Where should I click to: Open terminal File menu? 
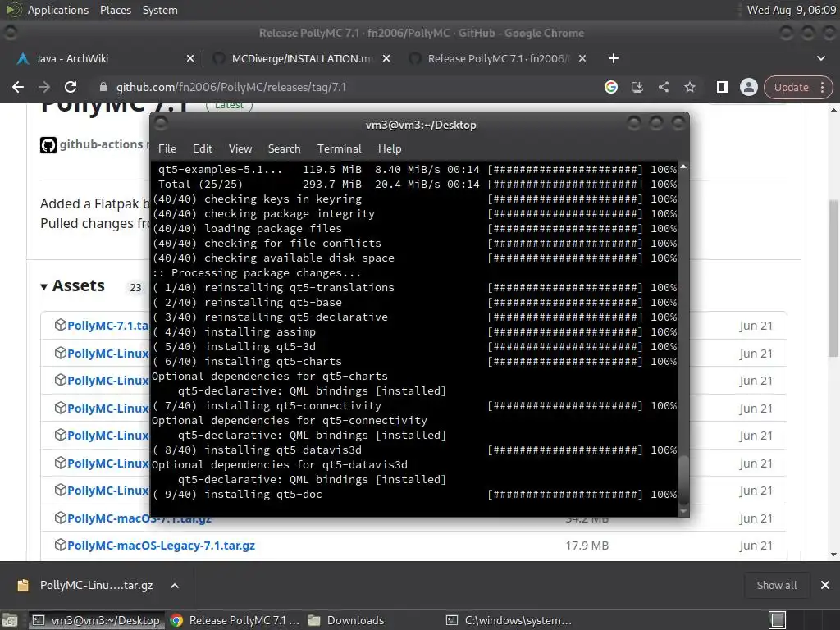[167, 149]
